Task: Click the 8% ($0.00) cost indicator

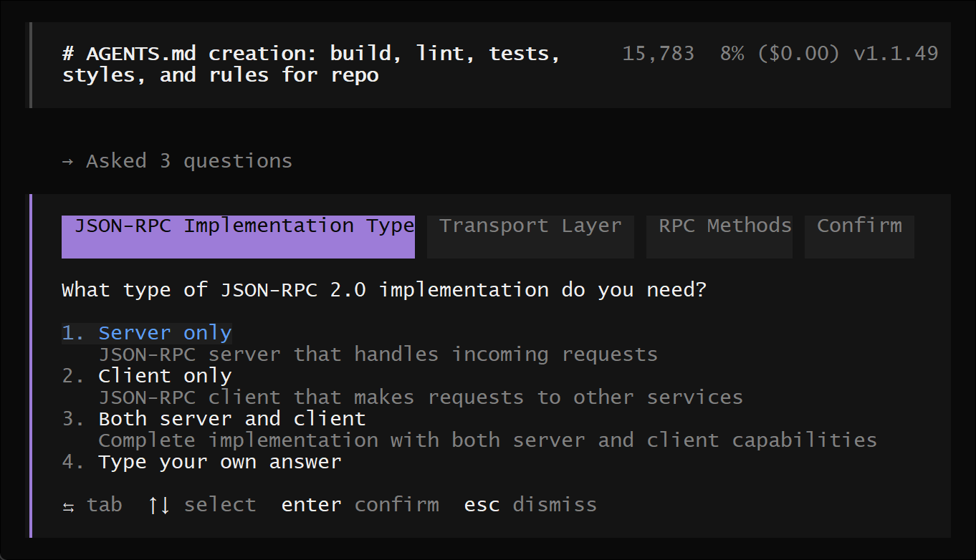Action: click(780, 54)
